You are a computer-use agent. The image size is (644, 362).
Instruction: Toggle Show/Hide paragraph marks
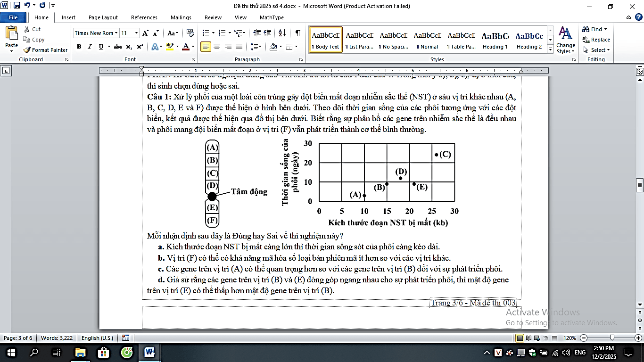pos(298,33)
